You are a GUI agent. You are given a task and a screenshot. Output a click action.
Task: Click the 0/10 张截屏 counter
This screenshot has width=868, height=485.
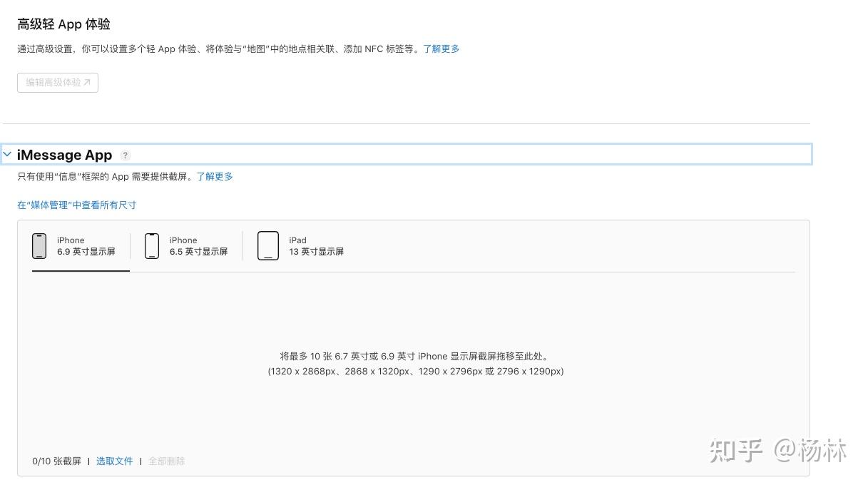57,461
